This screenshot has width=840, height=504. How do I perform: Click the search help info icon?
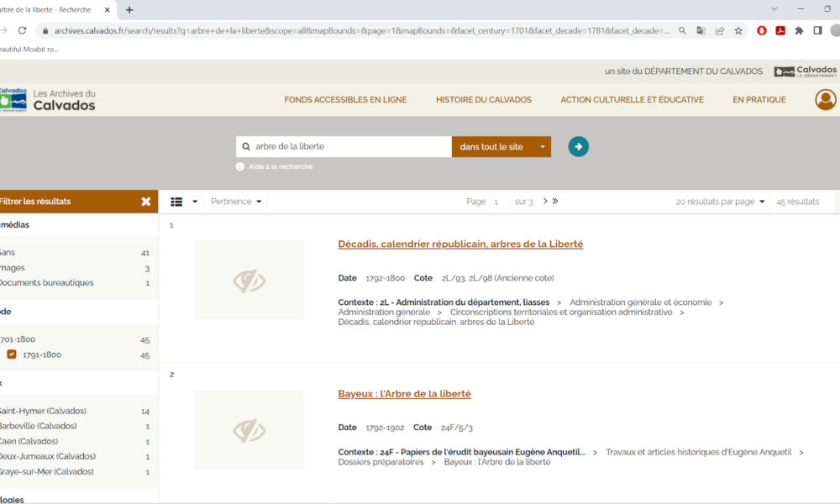point(240,166)
